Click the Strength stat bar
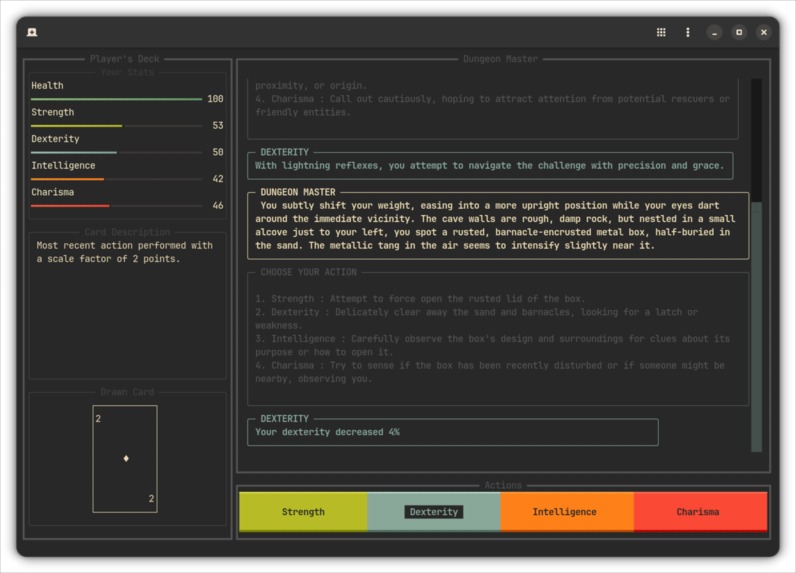This screenshot has width=796, height=573. click(116, 126)
